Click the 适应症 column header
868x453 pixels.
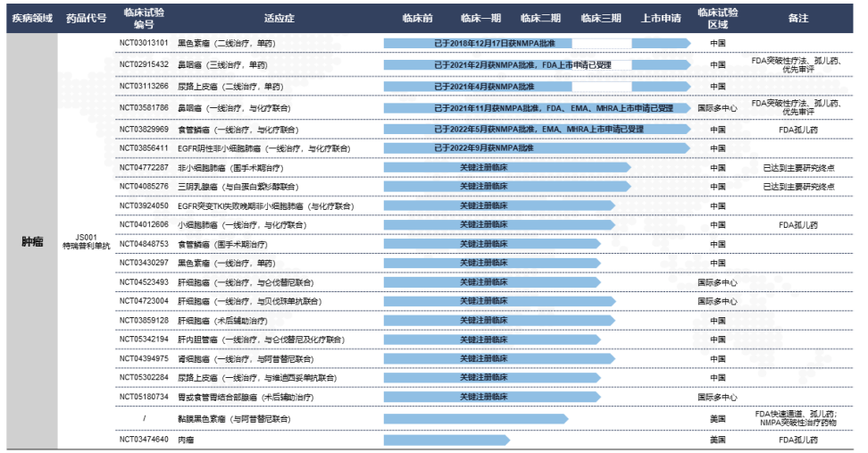277,18
